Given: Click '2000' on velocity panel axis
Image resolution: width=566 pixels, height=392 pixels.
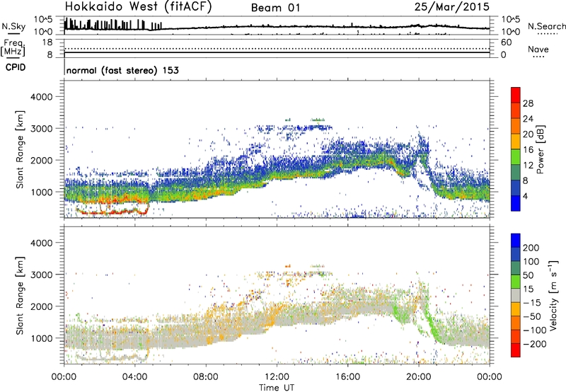Looking at the screenshot, I should tap(41, 306).
